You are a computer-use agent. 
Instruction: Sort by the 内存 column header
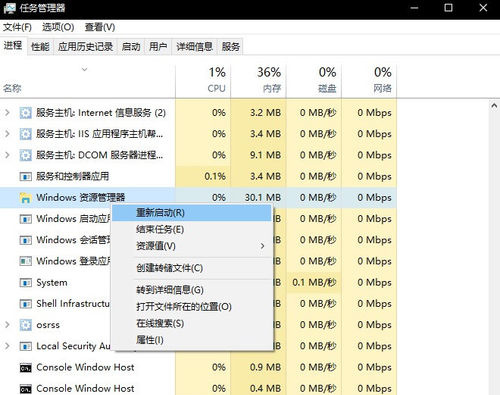pos(258,81)
